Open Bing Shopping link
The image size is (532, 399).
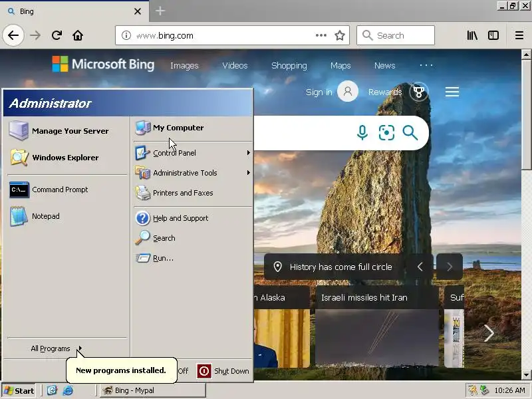pos(289,65)
